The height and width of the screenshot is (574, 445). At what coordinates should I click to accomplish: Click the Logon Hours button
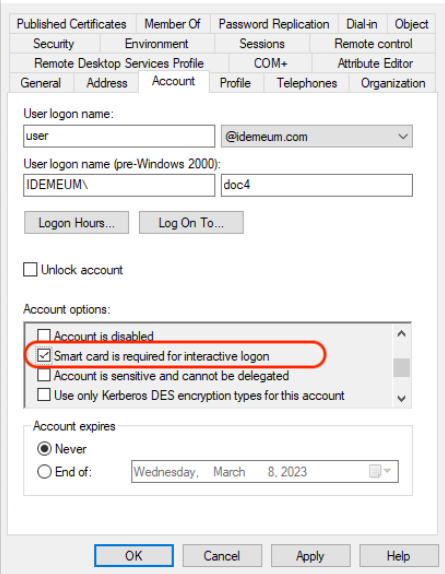coord(76,223)
